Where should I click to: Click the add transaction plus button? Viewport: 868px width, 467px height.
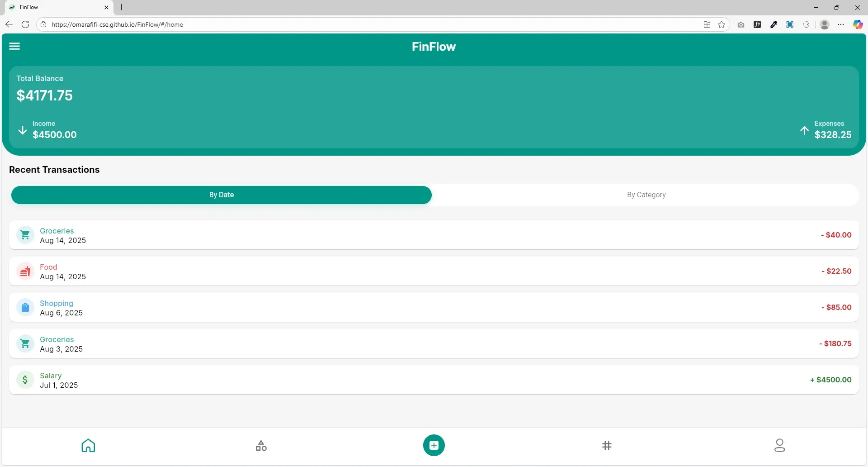434,445
